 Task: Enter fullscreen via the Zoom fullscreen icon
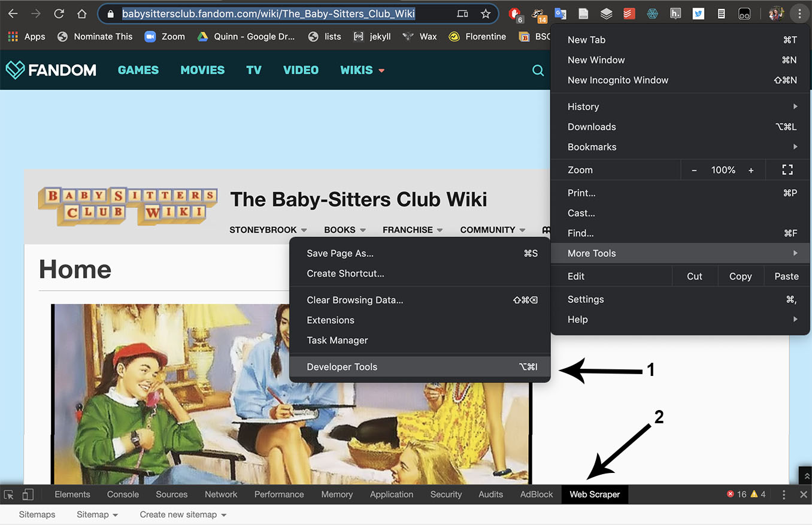pos(787,169)
